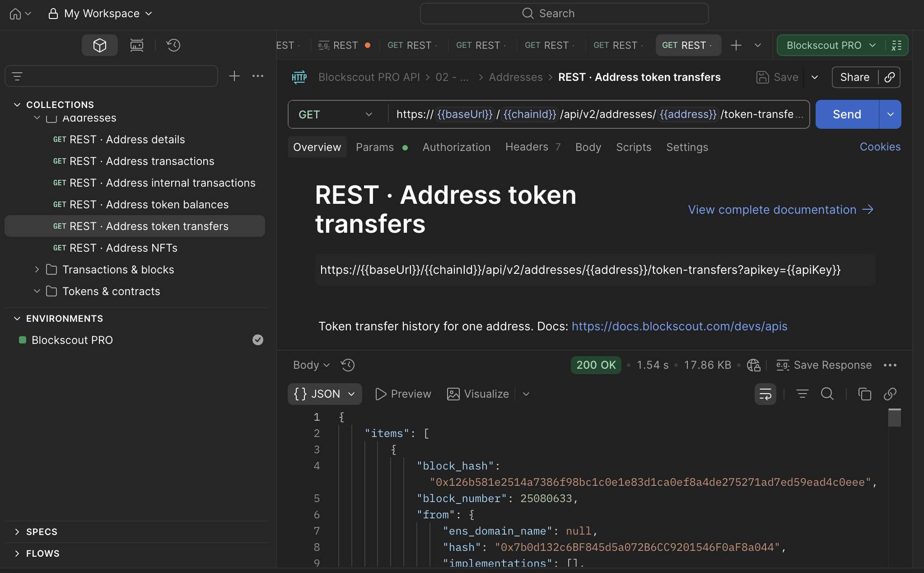Open docs.blockscout.com/devs/apis link
924x573 pixels.
(x=680, y=326)
